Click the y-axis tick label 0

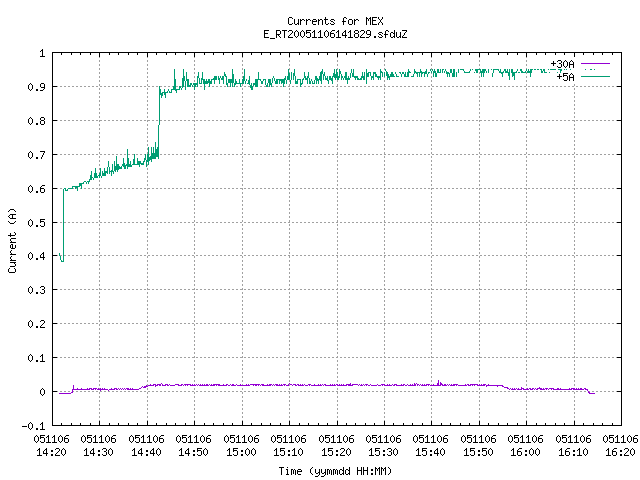click(42, 392)
